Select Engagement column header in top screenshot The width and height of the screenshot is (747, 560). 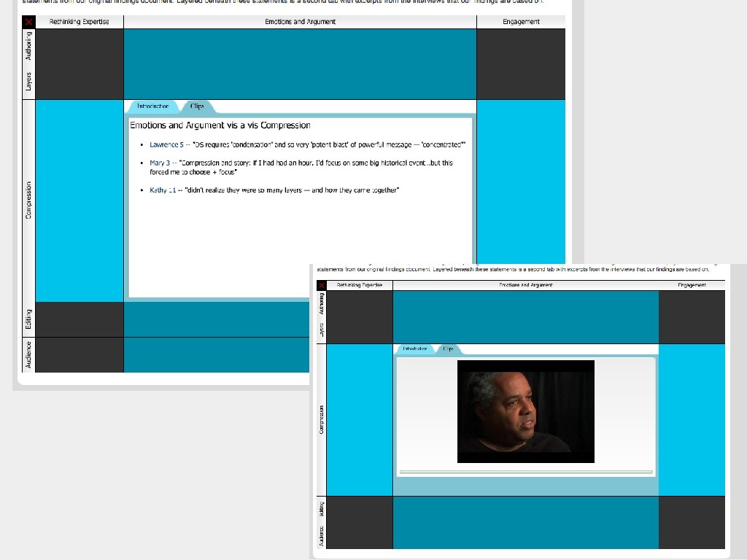coord(521,22)
